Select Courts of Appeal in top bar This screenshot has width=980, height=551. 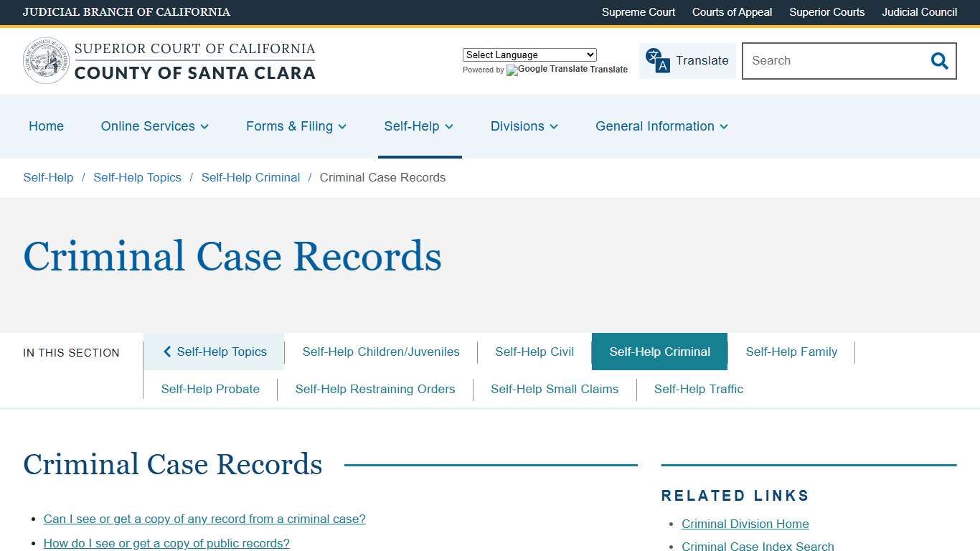pyautogui.click(x=732, y=12)
